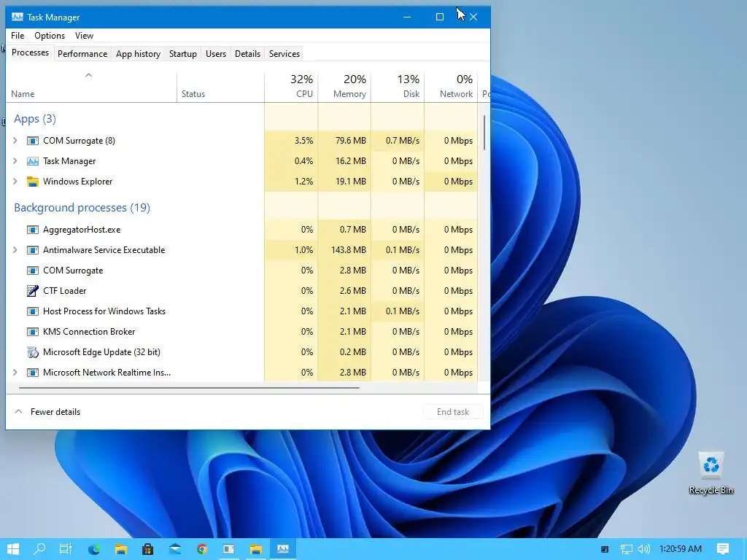747x560 pixels.
Task: Launch Google Chrome from the taskbar
Action: pyautogui.click(x=202, y=549)
